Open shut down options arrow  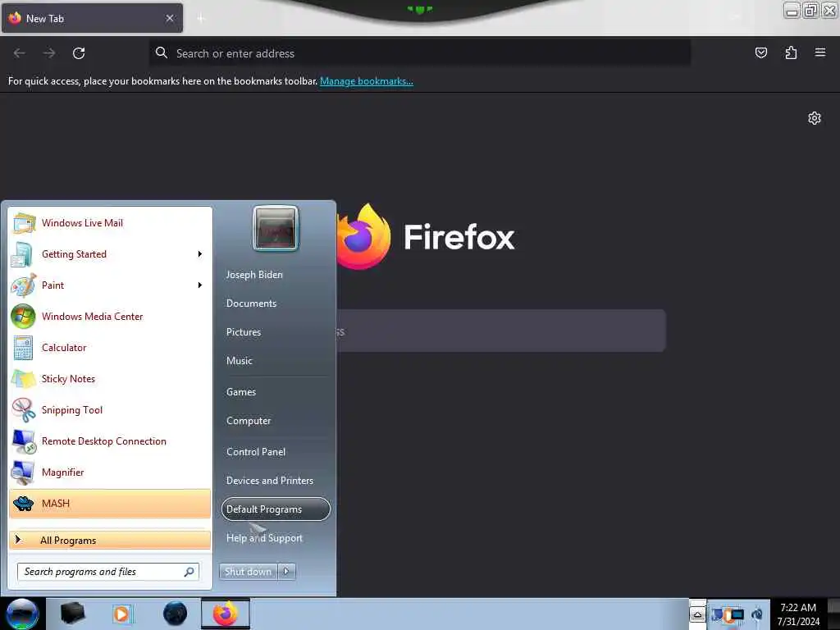click(x=286, y=572)
